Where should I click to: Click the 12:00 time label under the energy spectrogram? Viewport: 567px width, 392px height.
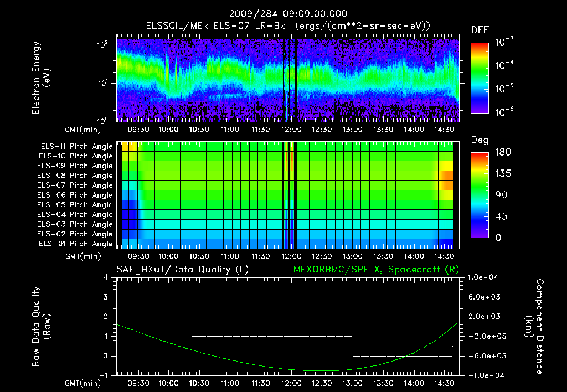click(291, 130)
